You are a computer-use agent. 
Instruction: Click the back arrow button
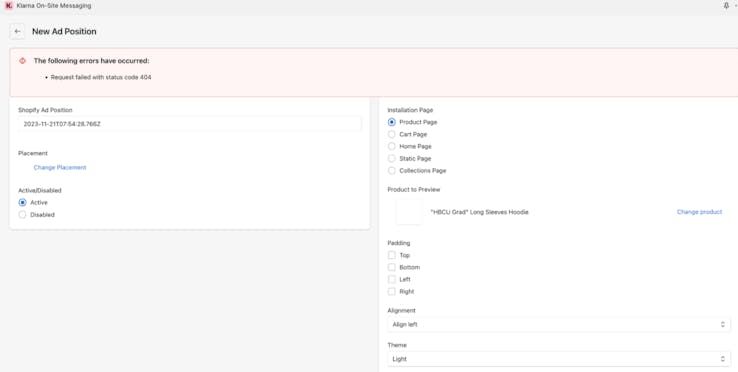click(x=17, y=32)
